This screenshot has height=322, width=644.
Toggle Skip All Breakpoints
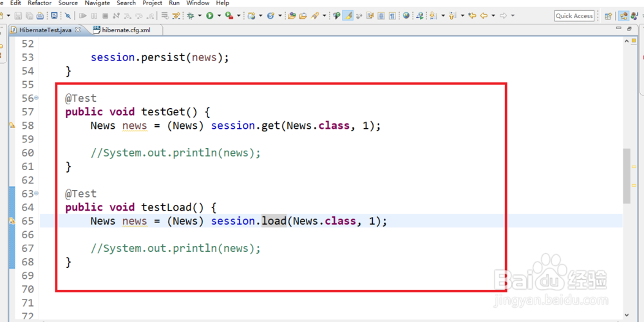pos(68,15)
